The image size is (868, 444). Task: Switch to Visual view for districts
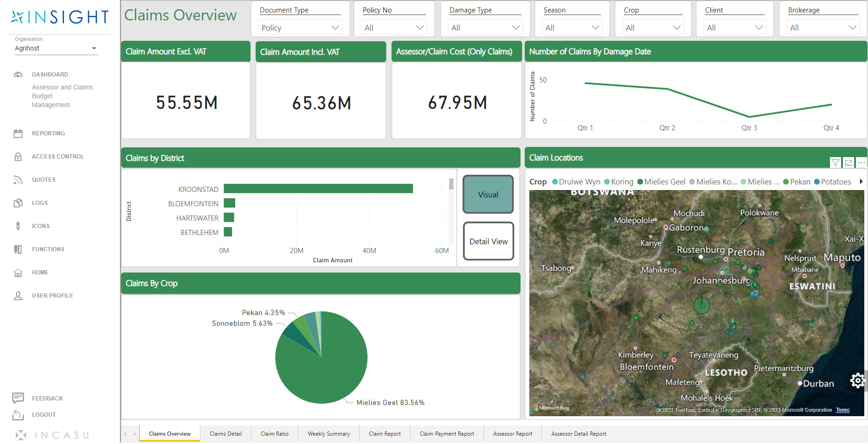pyautogui.click(x=488, y=195)
